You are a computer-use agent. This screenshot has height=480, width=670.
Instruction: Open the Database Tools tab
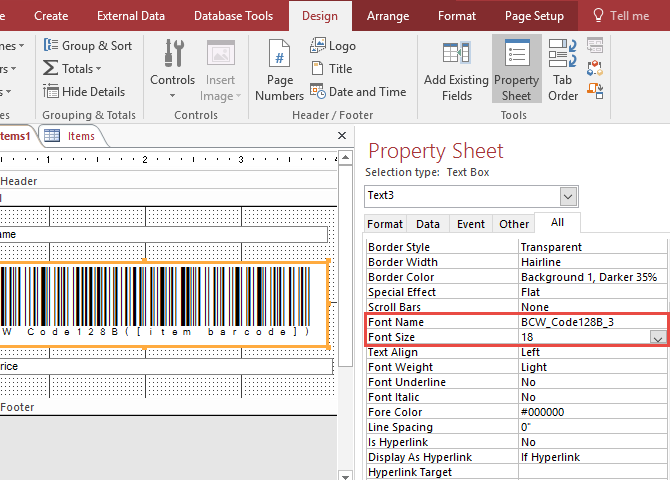(233, 16)
